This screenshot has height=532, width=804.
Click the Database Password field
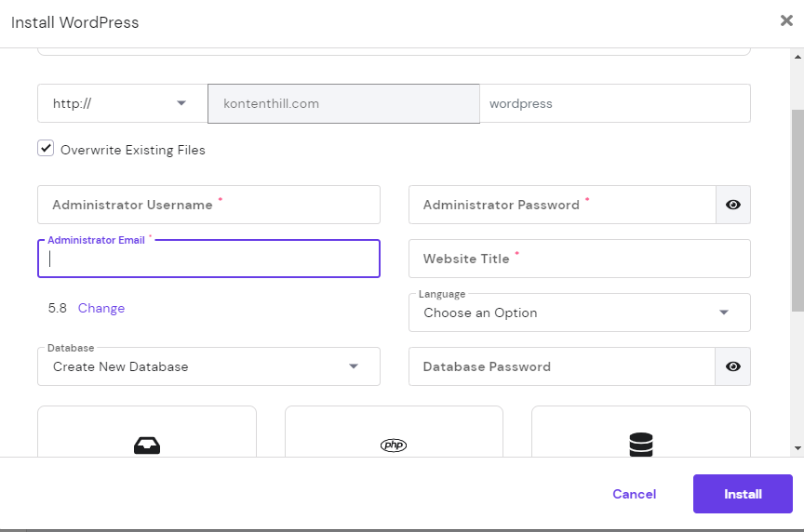(562, 366)
